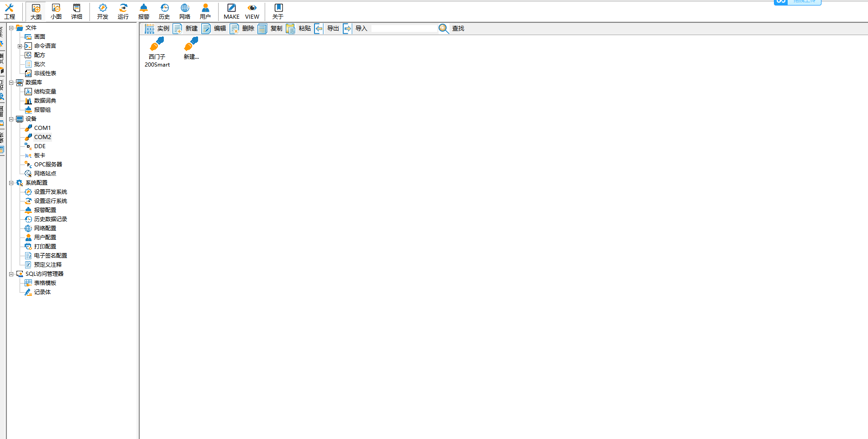Open the 报警 alarm toolbar icon
Viewport: 868px width, 439px height.
144,11
